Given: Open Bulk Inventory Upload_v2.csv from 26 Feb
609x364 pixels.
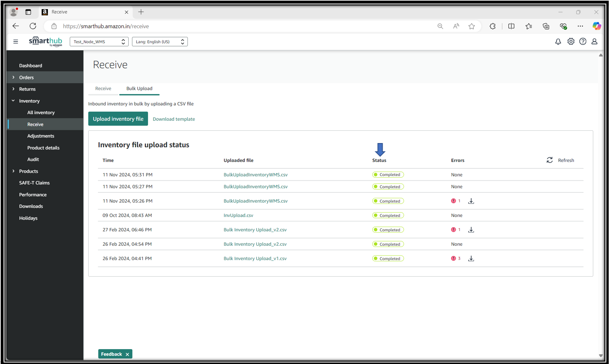Looking at the screenshot, I should tap(255, 244).
